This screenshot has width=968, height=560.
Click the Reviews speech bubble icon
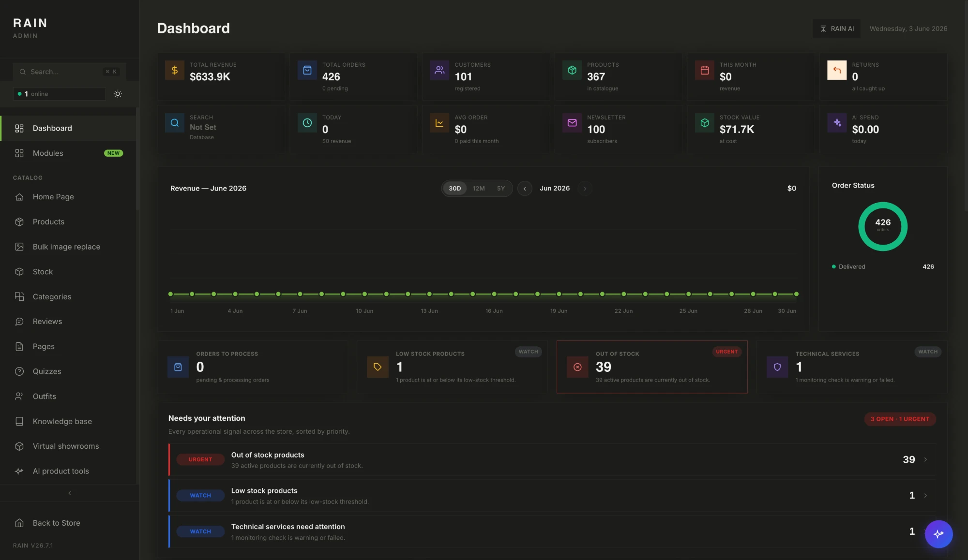pos(19,322)
